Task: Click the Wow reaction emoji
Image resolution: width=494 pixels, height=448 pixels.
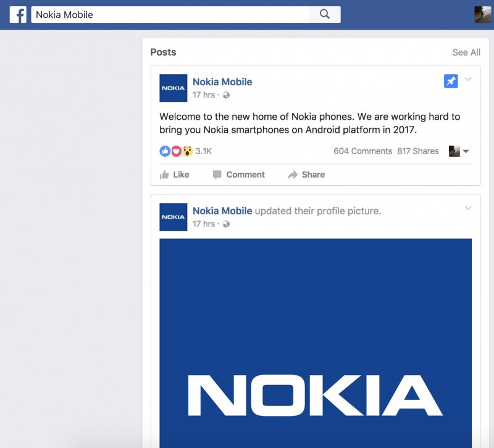Action: click(187, 151)
